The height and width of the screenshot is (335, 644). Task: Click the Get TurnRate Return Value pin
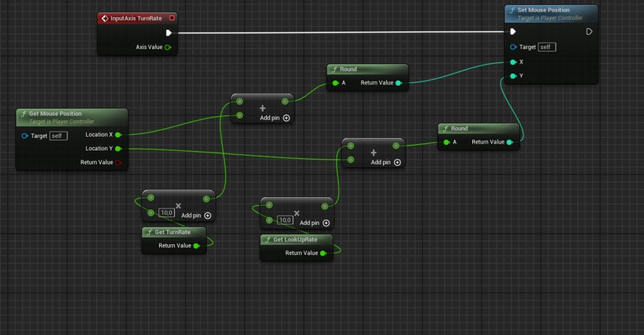(x=196, y=246)
